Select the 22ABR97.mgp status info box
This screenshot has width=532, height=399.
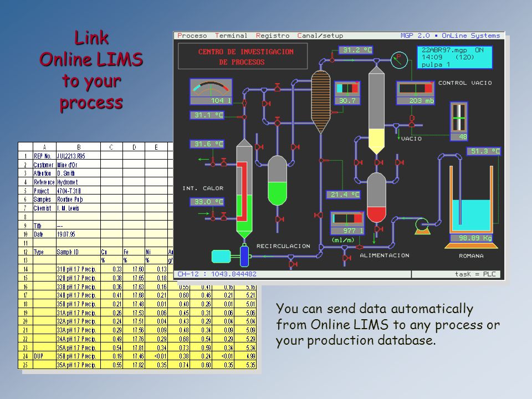454,57
